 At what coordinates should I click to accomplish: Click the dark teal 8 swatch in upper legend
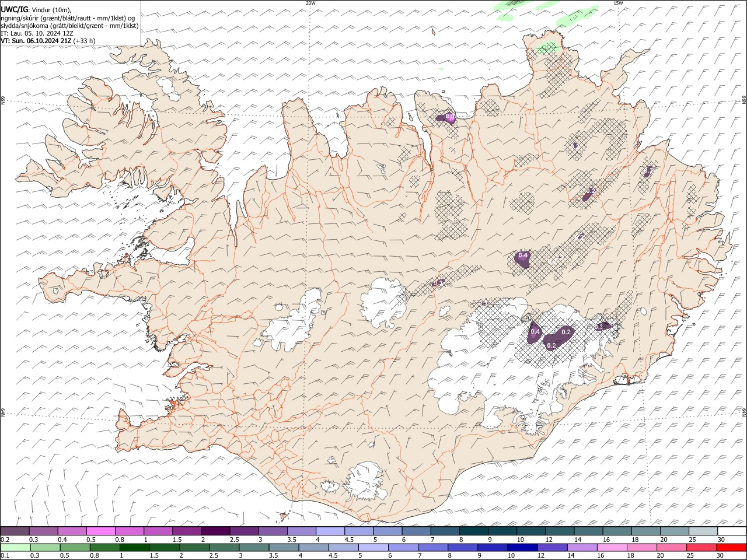click(473, 531)
